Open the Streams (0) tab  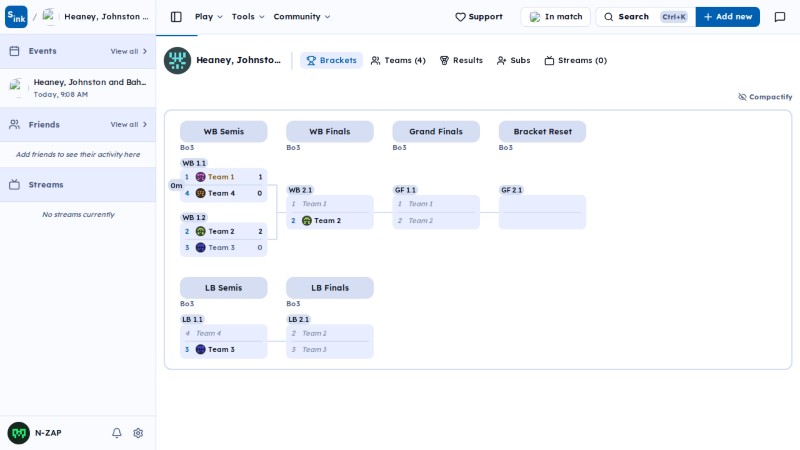[x=576, y=60]
